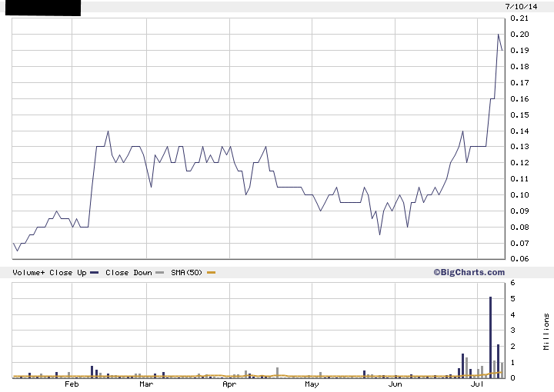This screenshot has height=392, width=554.
Task: Click the orange SMA(50) legend swatch
Action: 212,273
